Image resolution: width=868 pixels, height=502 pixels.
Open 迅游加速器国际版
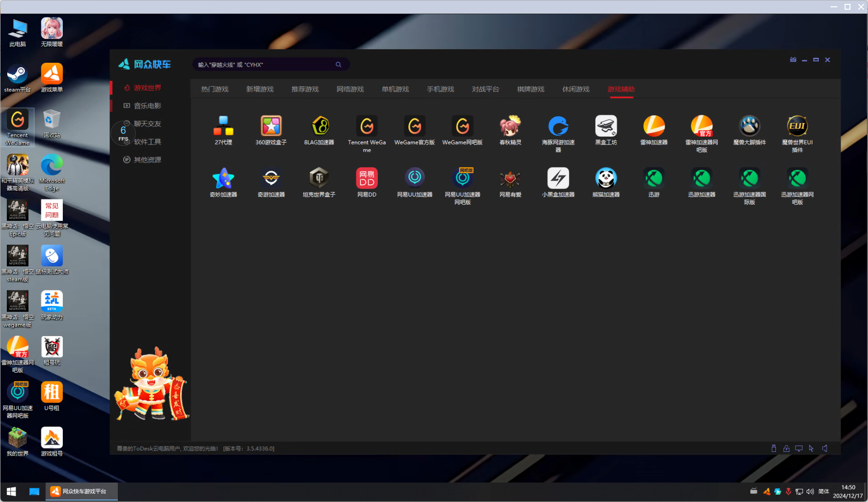point(749,186)
